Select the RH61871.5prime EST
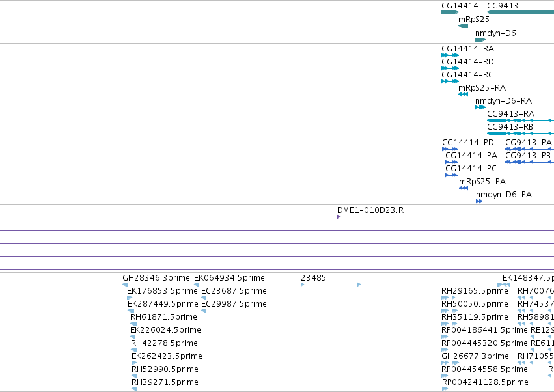This screenshot has height=392, width=554. click(x=134, y=324)
